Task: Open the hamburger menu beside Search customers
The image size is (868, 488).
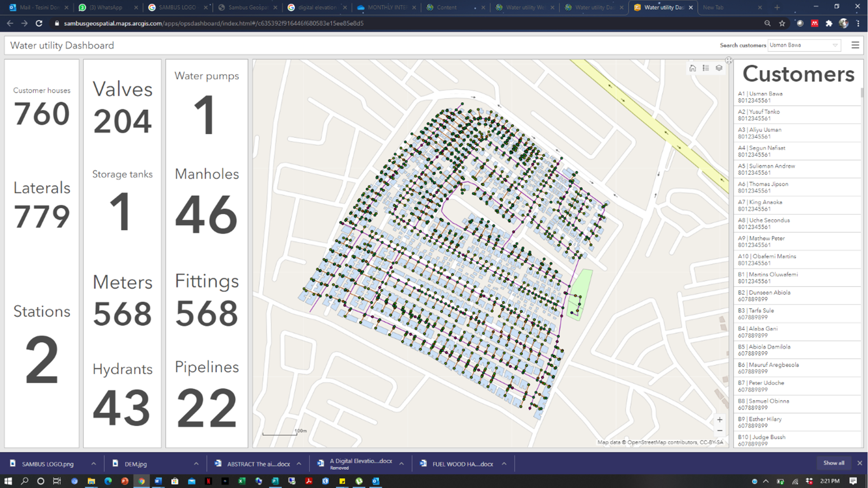Action: coord(855,45)
